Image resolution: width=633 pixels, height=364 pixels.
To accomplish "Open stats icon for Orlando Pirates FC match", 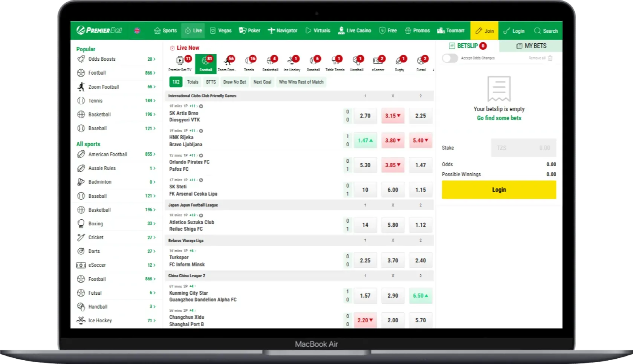I will (x=201, y=155).
